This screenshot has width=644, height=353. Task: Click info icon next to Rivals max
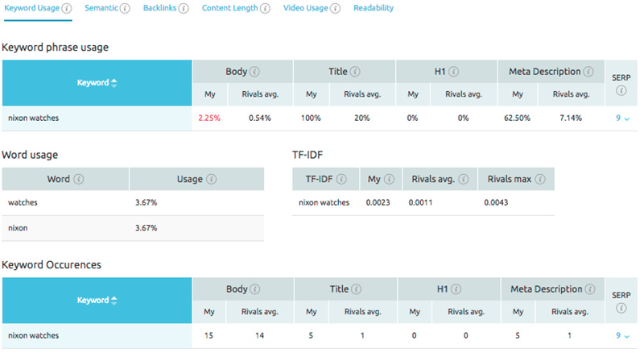(x=540, y=179)
